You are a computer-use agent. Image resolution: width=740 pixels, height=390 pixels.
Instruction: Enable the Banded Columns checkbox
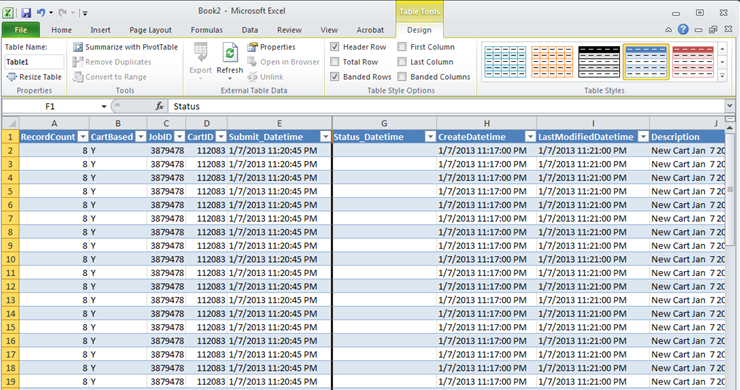coord(402,76)
